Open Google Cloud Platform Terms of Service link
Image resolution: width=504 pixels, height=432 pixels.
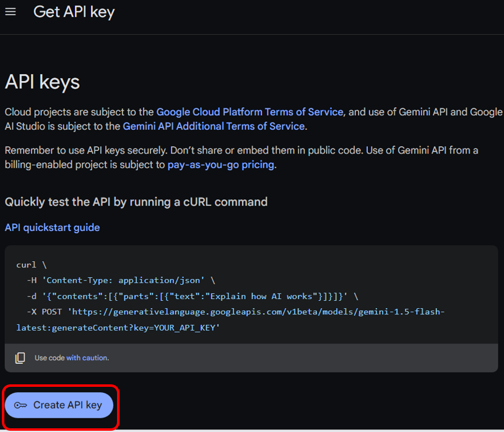pyautogui.click(x=250, y=112)
